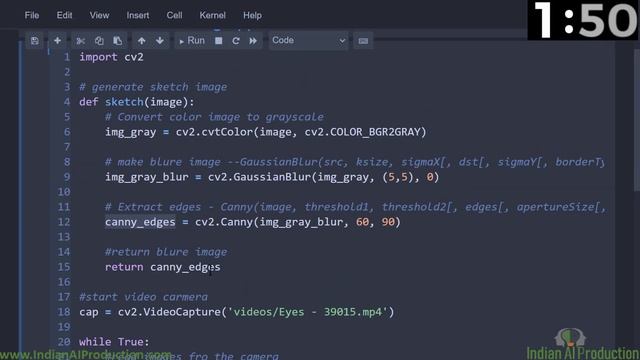Click the '# generate sketch image' comment

click(x=153, y=87)
